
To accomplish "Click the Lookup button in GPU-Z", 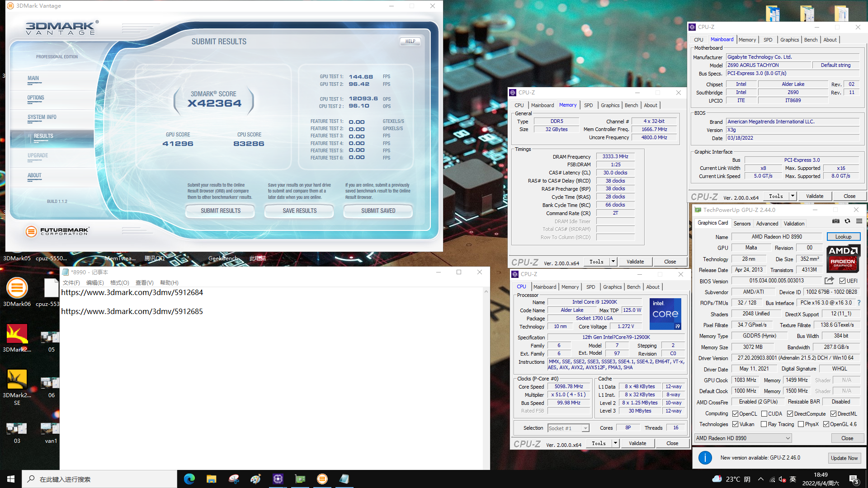I will [x=843, y=237].
